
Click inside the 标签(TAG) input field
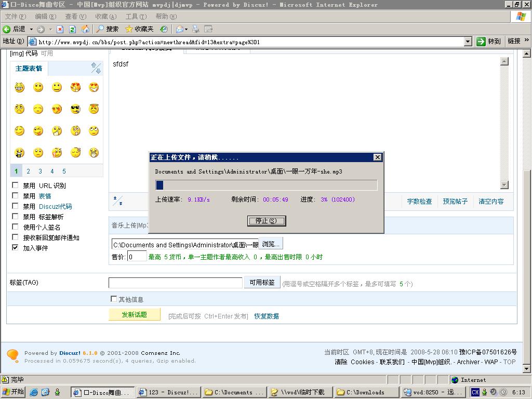pos(174,282)
